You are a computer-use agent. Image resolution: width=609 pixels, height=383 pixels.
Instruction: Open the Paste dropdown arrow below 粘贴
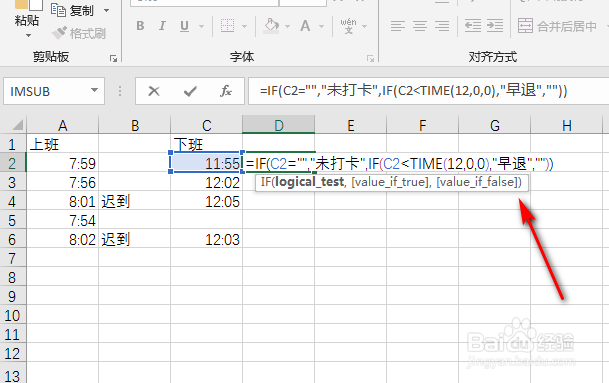point(28,36)
